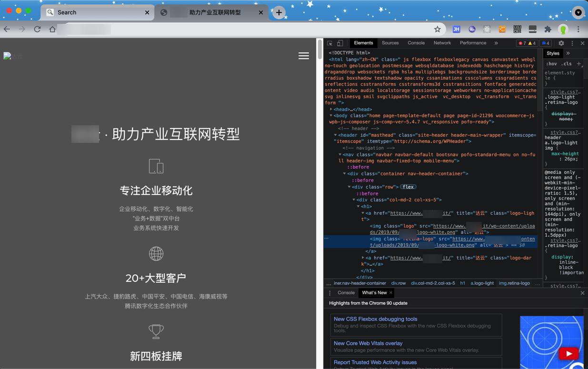Collapse the nav navbar node
The width and height of the screenshot is (588, 369).
[340, 155]
